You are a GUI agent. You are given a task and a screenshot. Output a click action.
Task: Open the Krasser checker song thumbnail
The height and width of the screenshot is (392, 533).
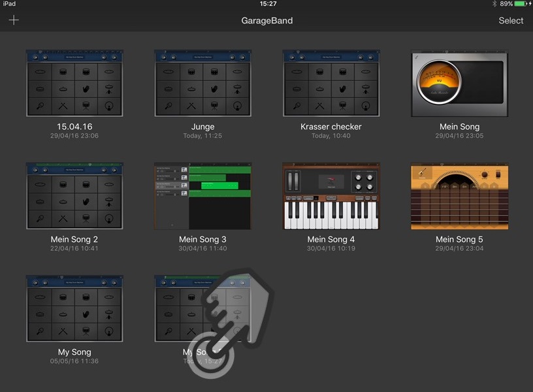[331, 83]
